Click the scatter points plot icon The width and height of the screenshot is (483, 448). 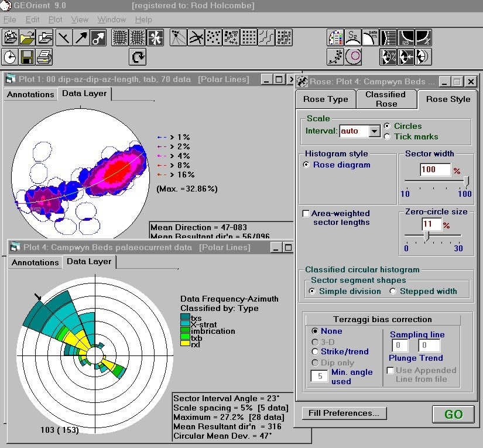214,37
